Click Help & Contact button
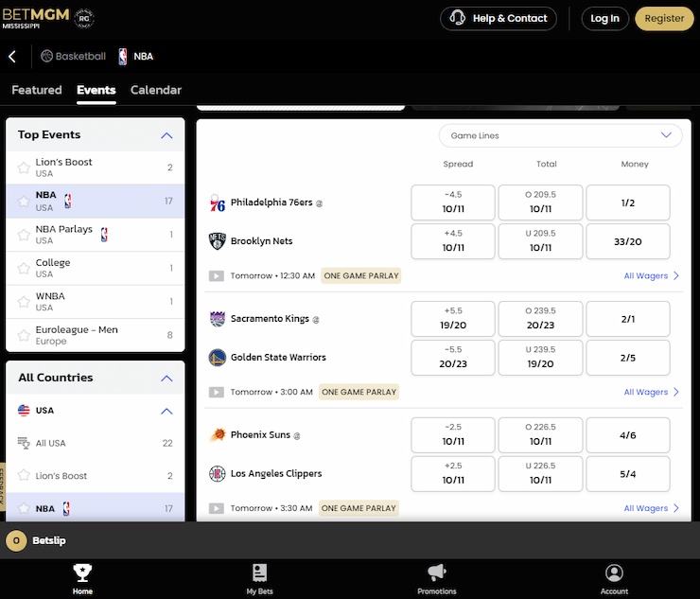Viewport: 700px width, 599px height. 499,18
